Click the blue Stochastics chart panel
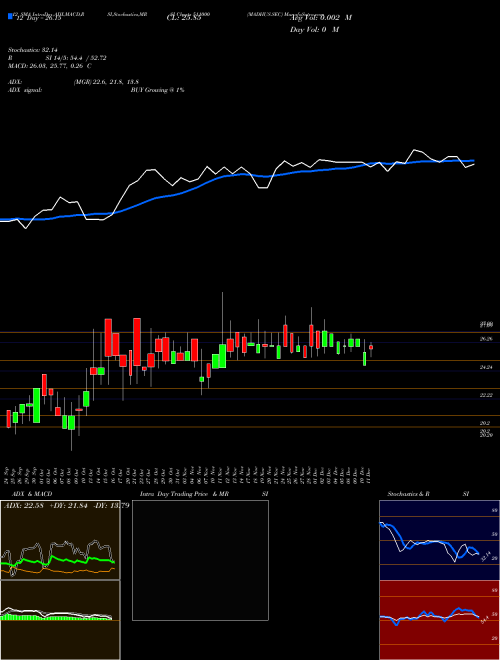500x660 pixels. [439, 540]
